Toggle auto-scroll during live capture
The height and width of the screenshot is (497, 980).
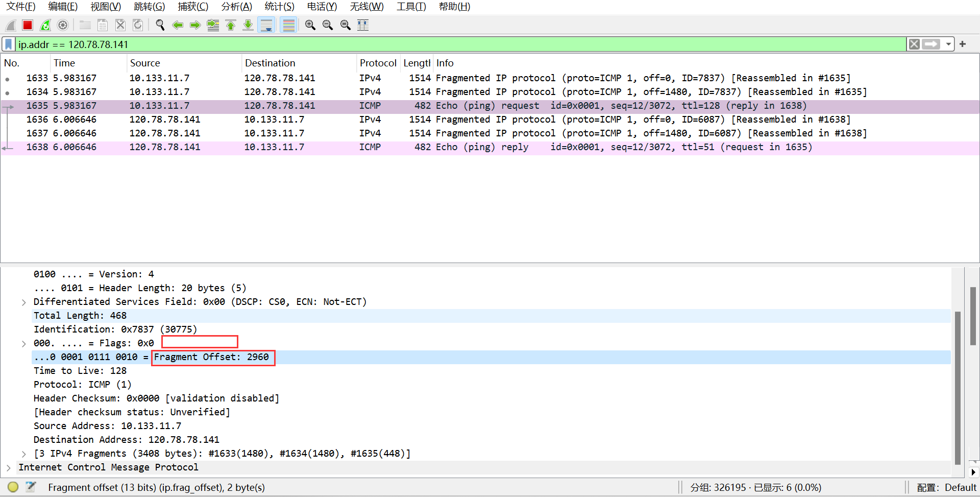point(266,25)
